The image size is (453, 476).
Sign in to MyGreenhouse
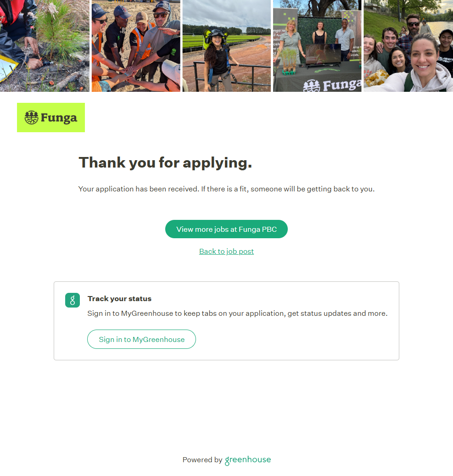click(x=141, y=339)
